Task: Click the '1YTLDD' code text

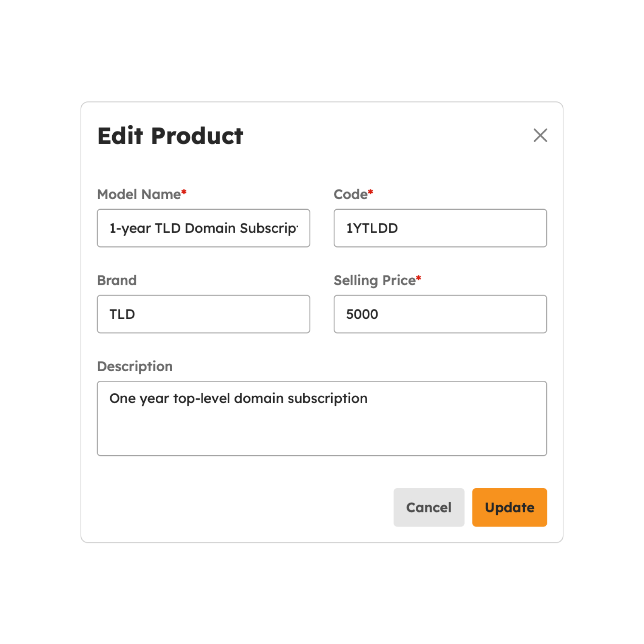Action: click(x=372, y=228)
